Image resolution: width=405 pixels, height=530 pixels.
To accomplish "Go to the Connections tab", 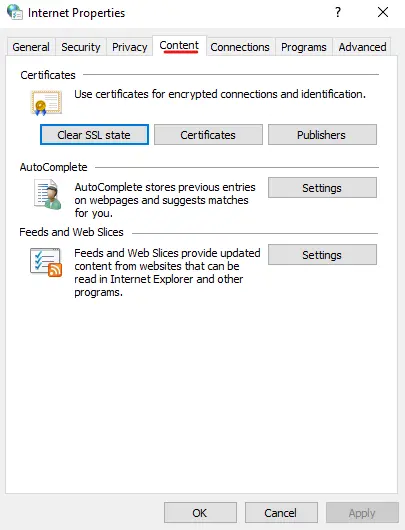I will [240, 47].
